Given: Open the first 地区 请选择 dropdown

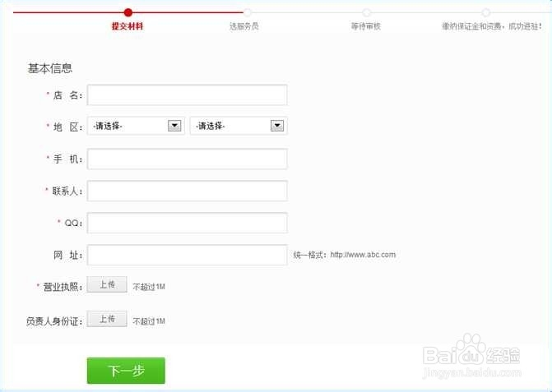Looking at the screenshot, I should point(136,126).
